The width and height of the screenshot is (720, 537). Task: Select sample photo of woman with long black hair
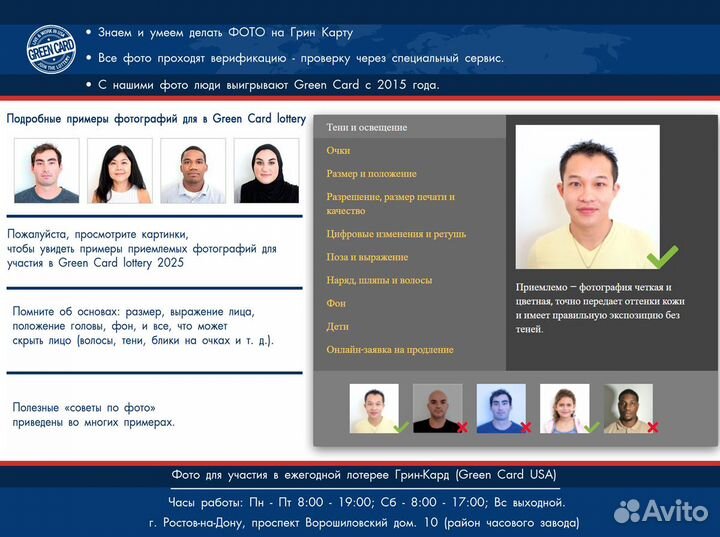point(120,171)
